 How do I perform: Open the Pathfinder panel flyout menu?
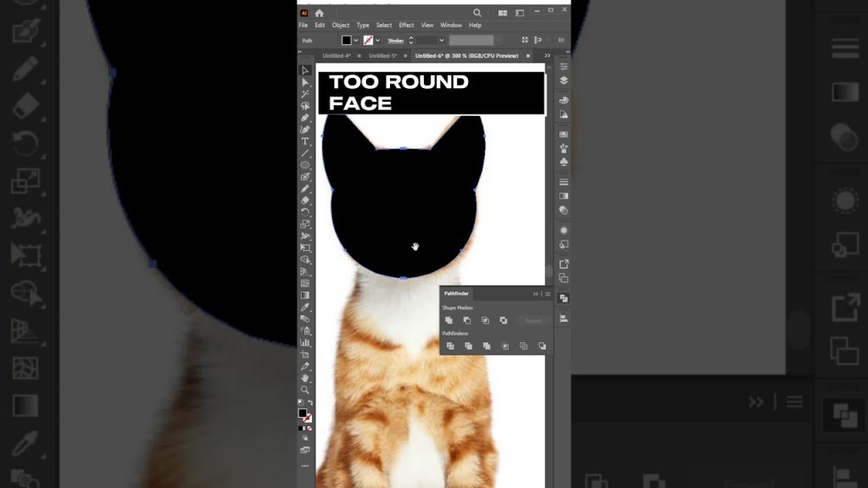(547, 293)
